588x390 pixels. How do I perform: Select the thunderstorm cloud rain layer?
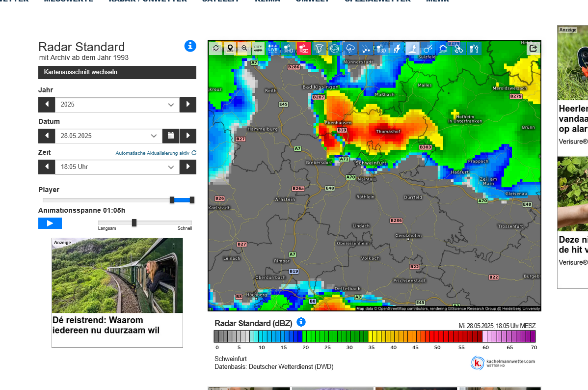[350, 48]
